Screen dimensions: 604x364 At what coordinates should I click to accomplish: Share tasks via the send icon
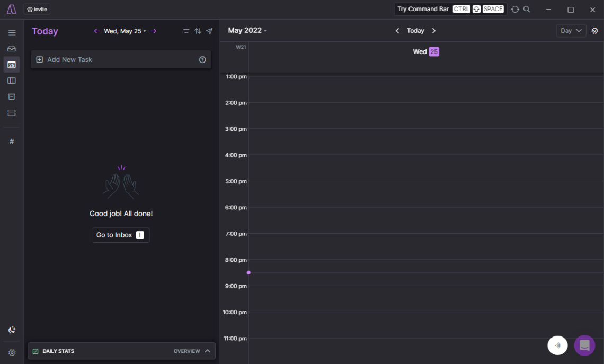(x=209, y=31)
